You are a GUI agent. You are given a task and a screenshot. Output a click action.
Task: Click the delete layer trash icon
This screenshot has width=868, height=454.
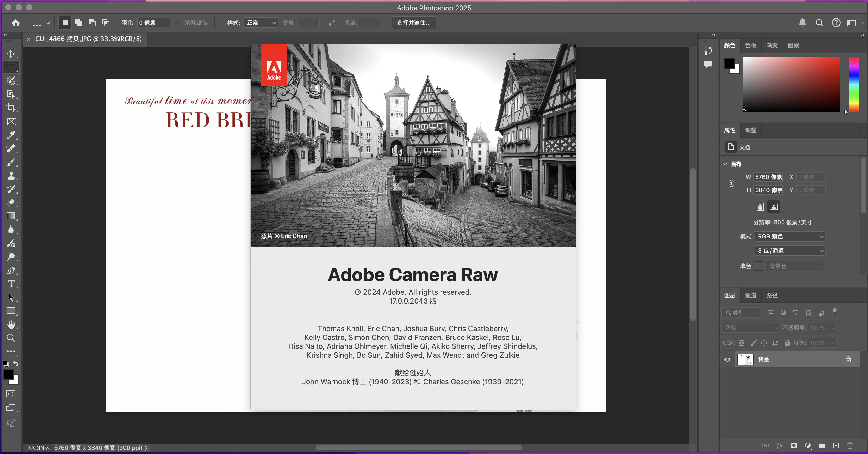click(850, 445)
